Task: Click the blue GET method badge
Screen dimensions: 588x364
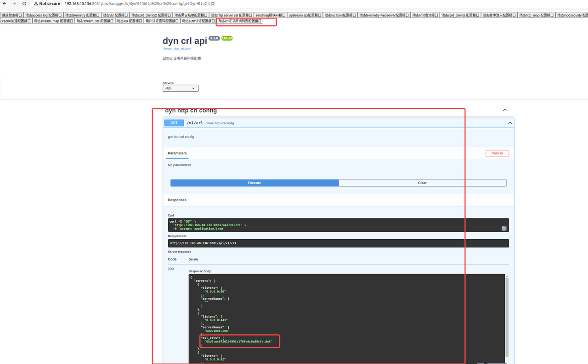Action: coord(174,123)
